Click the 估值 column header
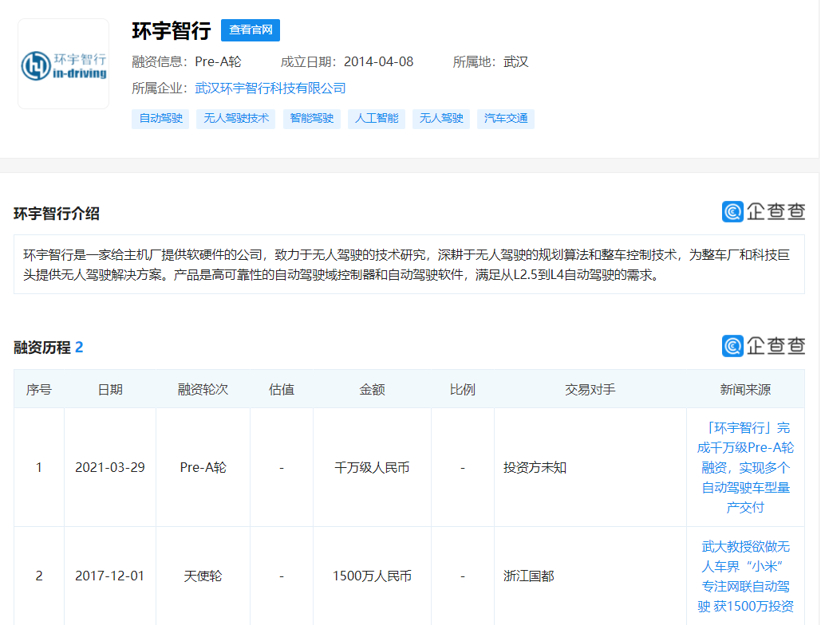 tap(281, 389)
